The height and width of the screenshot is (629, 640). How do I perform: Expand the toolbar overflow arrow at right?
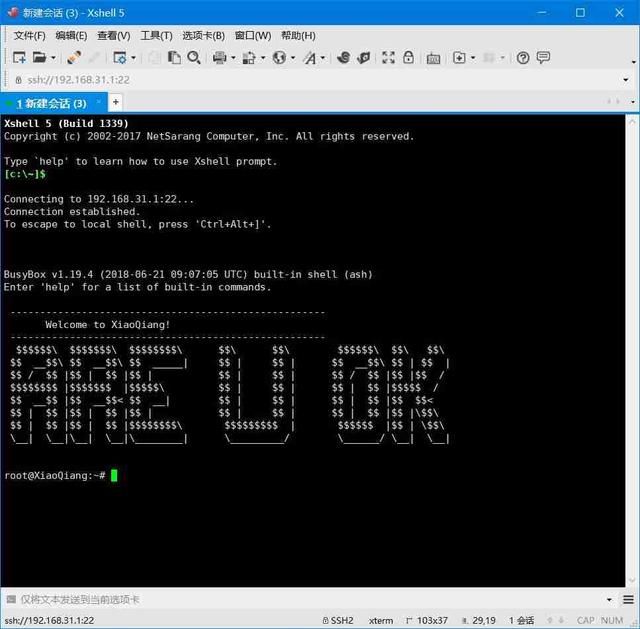point(633,62)
